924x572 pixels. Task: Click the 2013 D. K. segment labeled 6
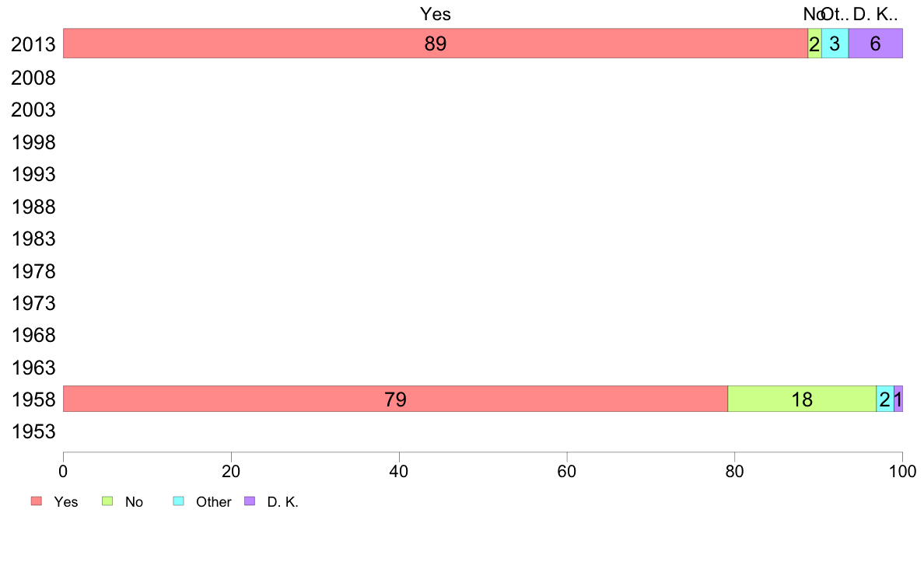[875, 44]
